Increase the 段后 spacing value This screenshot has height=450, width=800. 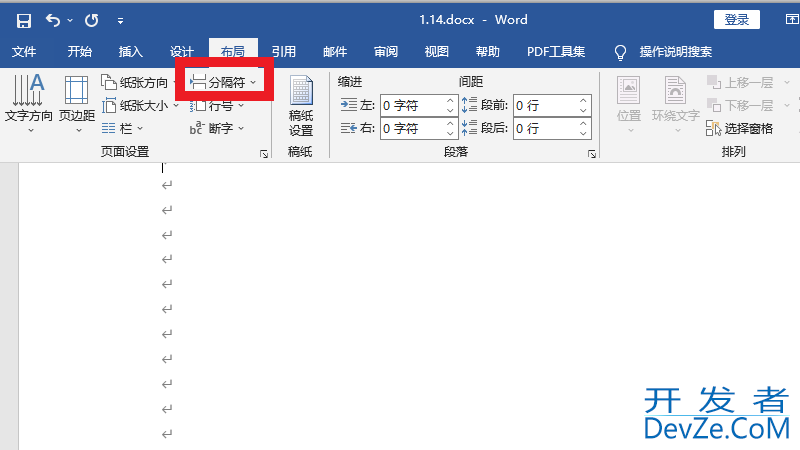(x=583, y=123)
